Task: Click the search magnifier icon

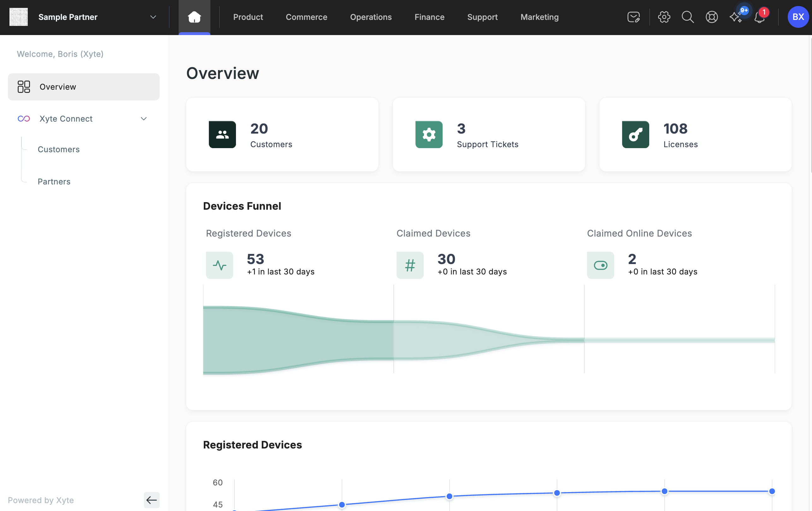Action: coord(688,17)
